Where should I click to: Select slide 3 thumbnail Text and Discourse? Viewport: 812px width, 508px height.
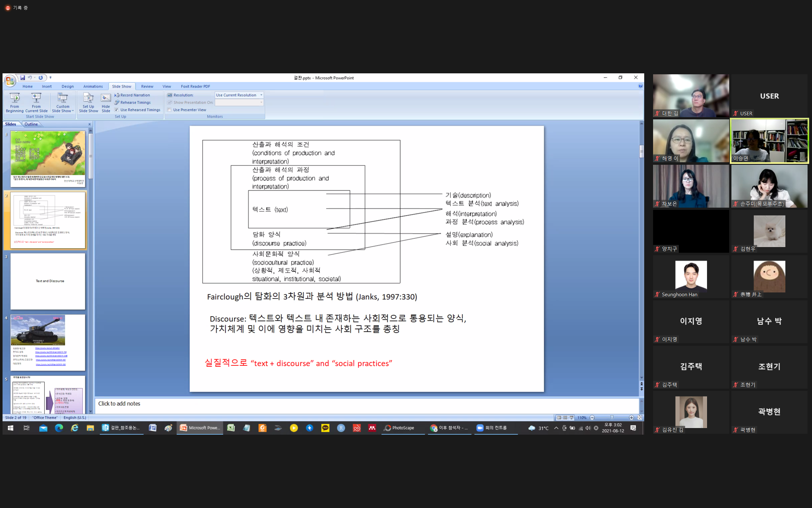[x=48, y=281]
